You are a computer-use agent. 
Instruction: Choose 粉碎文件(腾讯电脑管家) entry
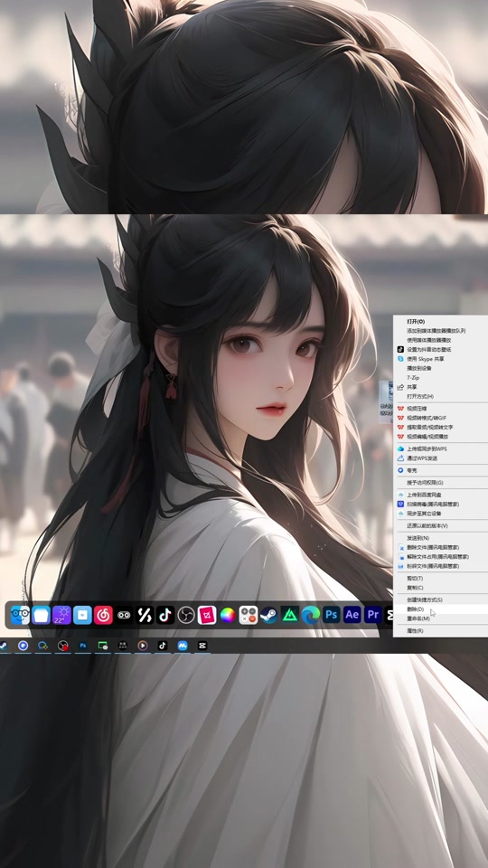440,566
